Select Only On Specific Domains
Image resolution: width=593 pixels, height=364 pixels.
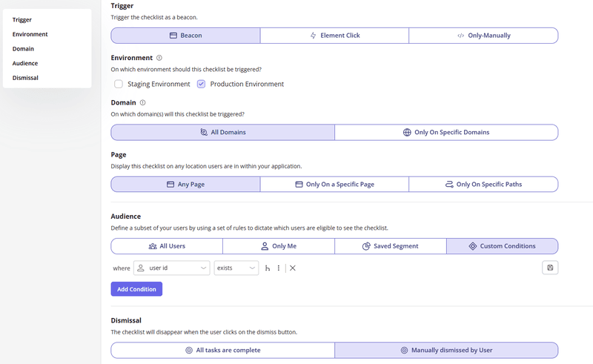(x=445, y=133)
